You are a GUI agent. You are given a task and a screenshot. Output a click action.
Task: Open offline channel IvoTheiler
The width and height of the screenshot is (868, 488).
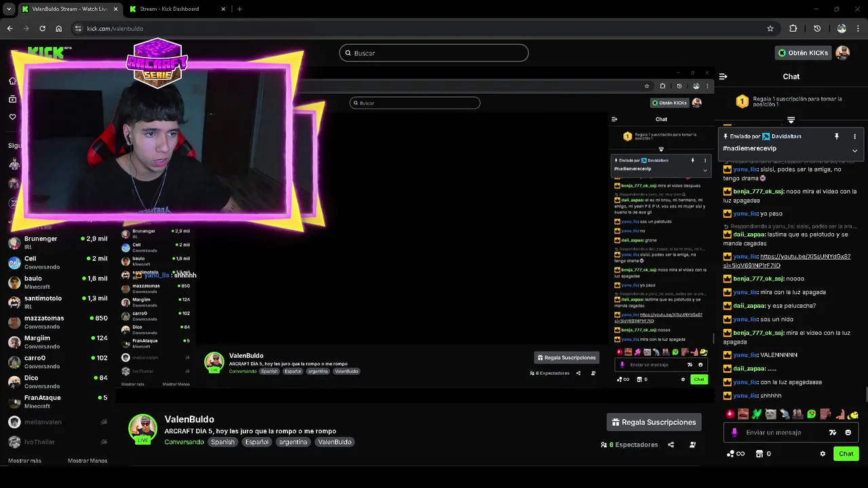pos(58,442)
